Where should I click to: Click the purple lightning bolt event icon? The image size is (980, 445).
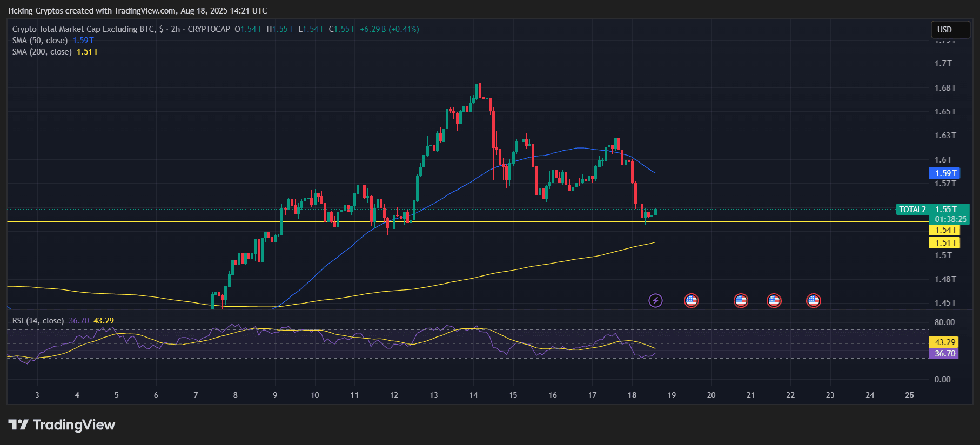point(655,300)
